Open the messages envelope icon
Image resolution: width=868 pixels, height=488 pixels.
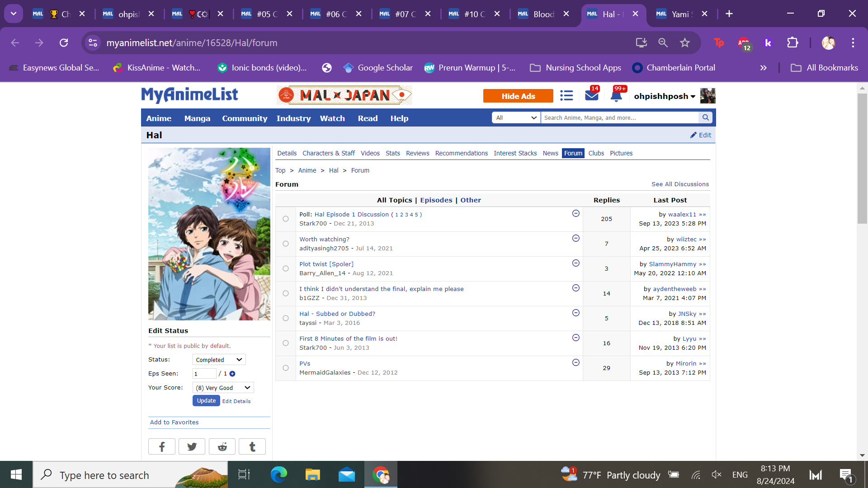click(591, 95)
